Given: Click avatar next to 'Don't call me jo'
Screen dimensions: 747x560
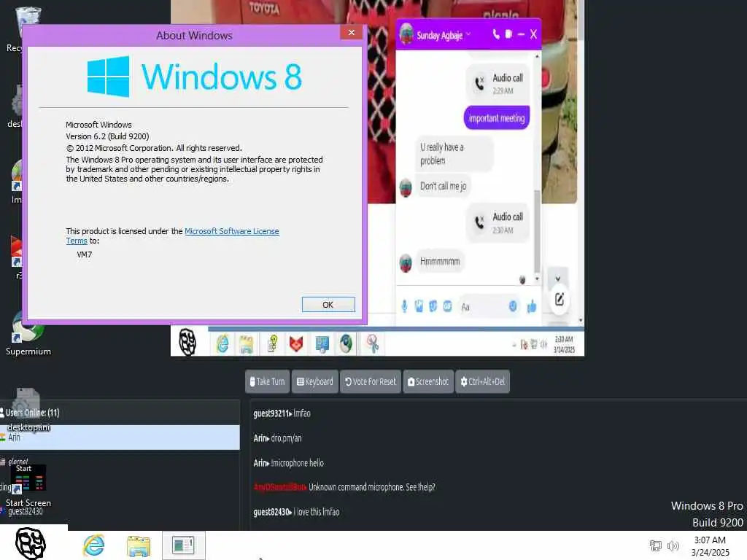Looking at the screenshot, I should click(406, 187).
